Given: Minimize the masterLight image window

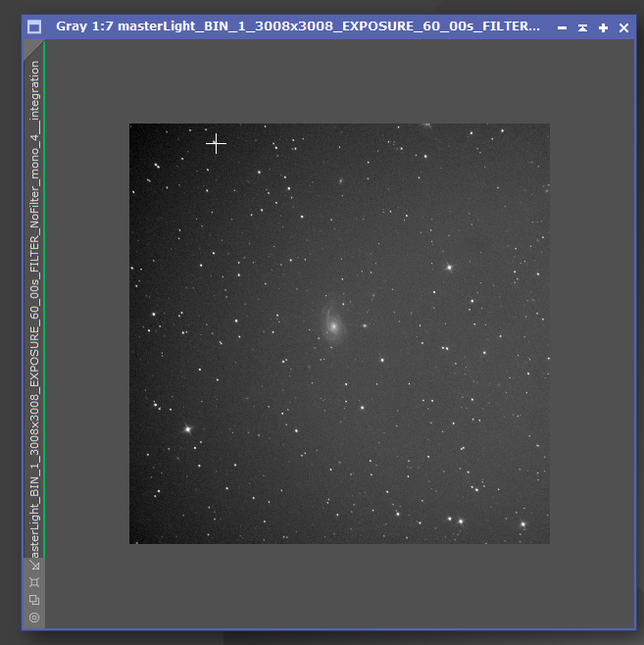Looking at the screenshot, I should 562,27.
